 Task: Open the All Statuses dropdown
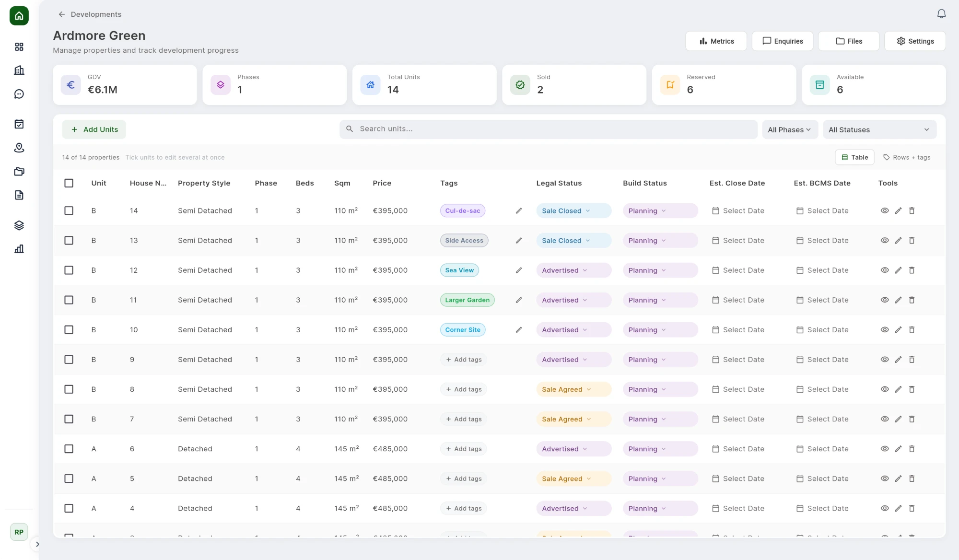879,129
